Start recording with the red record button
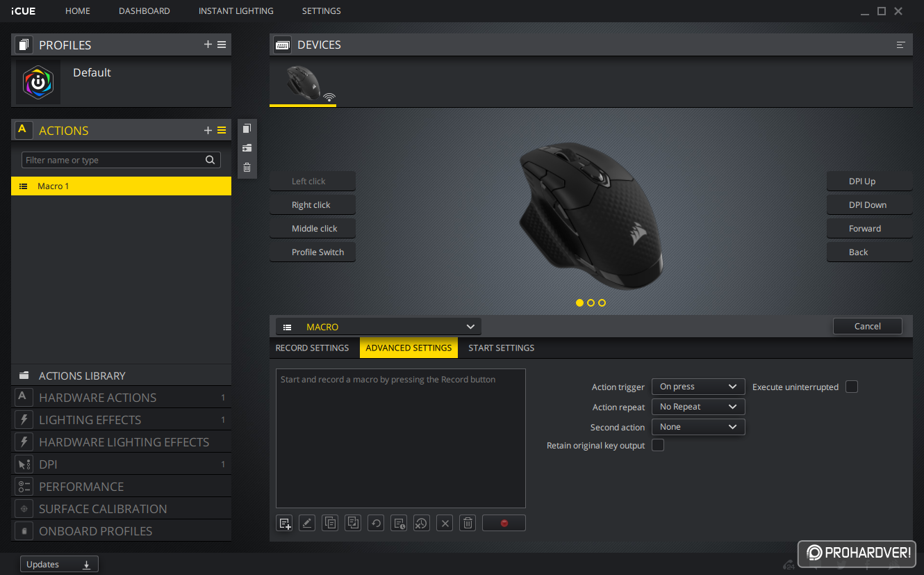This screenshot has width=924, height=575. coord(504,523)
